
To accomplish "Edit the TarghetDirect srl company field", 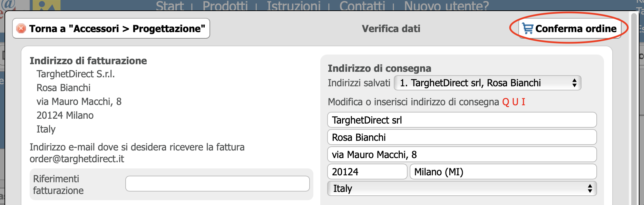I will pyautogui.click(x=462, y=120).
